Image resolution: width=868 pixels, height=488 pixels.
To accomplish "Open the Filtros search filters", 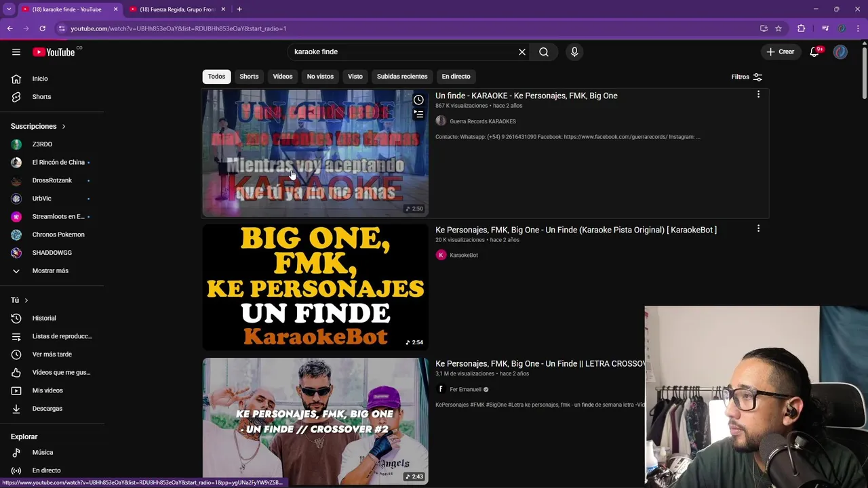I will click(x=747, y=77).
